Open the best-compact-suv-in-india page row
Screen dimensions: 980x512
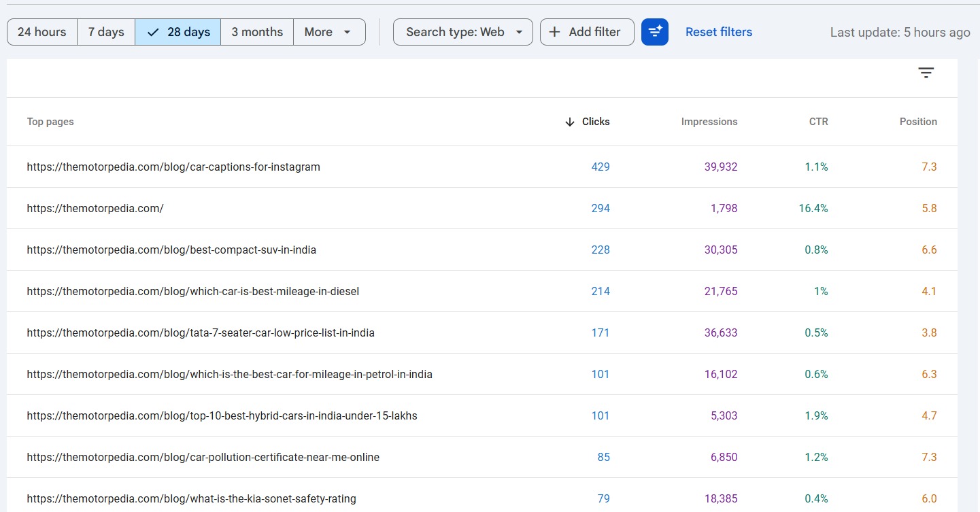pos(171,250)
